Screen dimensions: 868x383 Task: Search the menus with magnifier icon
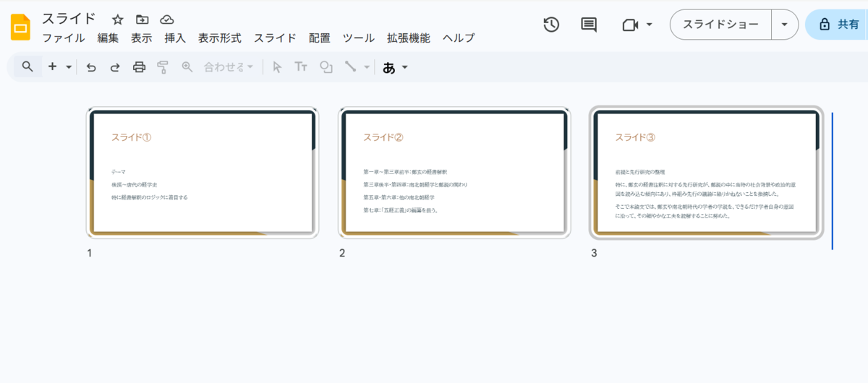(x=27, y=66)
